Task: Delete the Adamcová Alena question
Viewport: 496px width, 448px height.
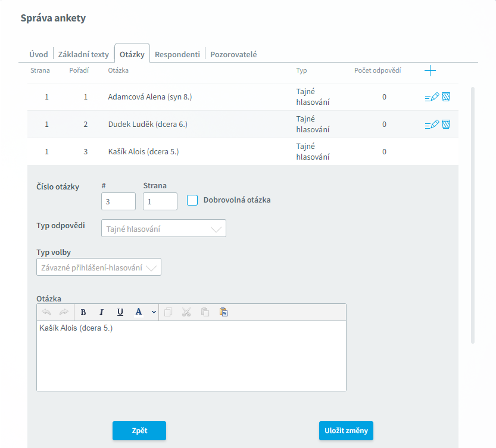Action: coord(446,97)
